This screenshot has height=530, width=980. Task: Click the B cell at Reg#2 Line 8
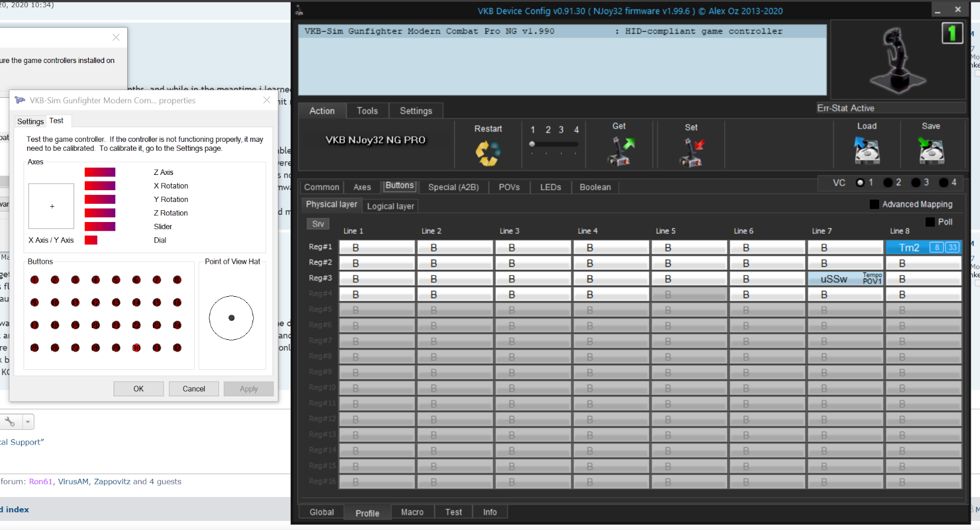[x=923, y=263]
